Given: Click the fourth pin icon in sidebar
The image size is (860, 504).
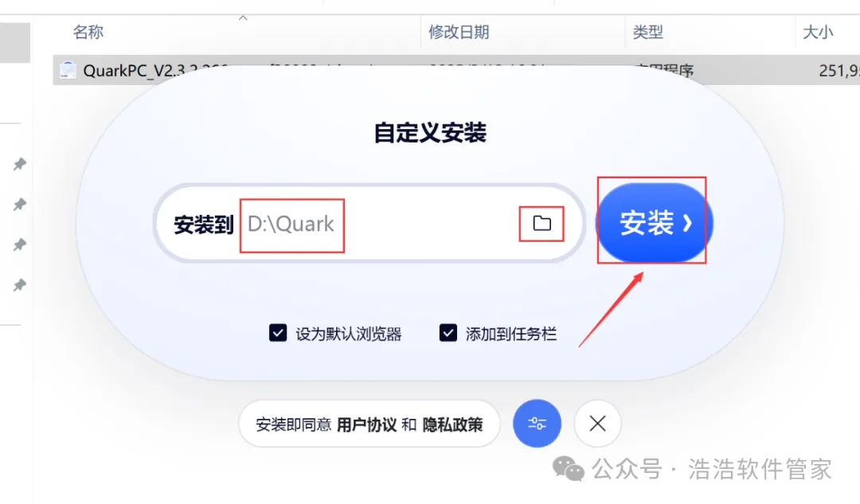Looking at the screenshot, I should [x=20, y=284].
